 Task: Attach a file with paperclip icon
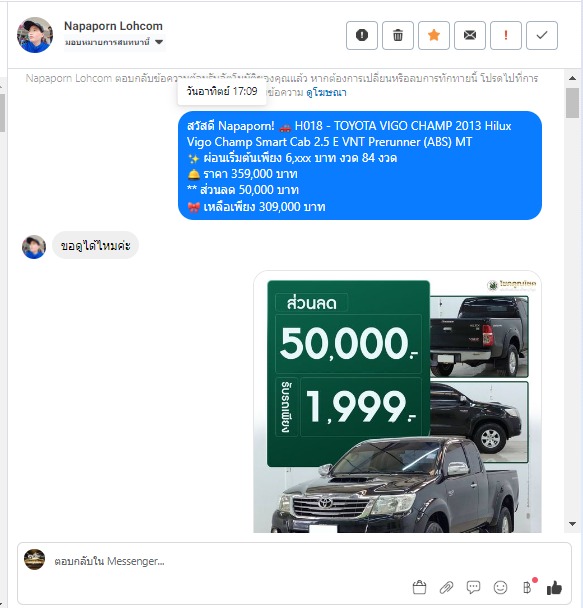(446, 587)
